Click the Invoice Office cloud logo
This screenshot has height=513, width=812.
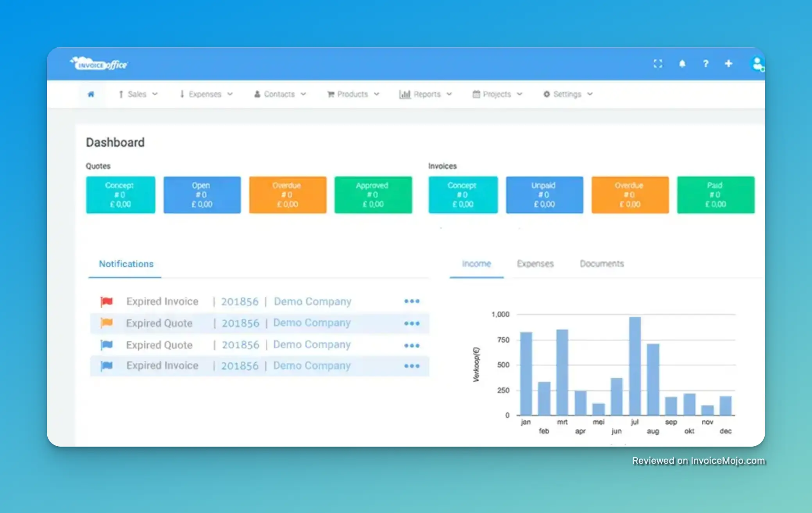(x=98, y=64)
